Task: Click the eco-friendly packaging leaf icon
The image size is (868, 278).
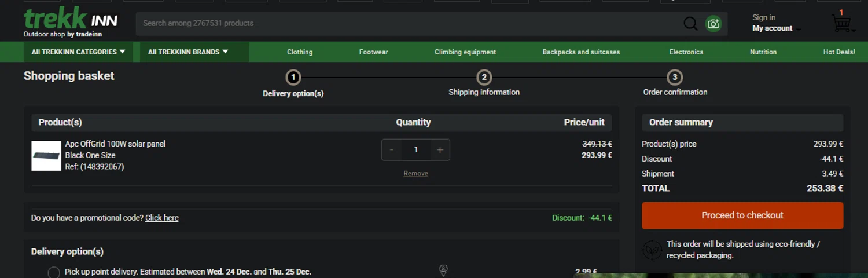Action: click(x=652, y=250)
